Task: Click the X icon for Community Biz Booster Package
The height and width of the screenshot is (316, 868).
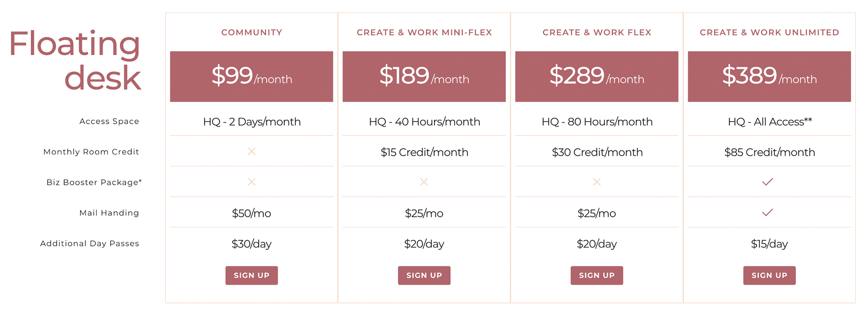Action: 251,182
